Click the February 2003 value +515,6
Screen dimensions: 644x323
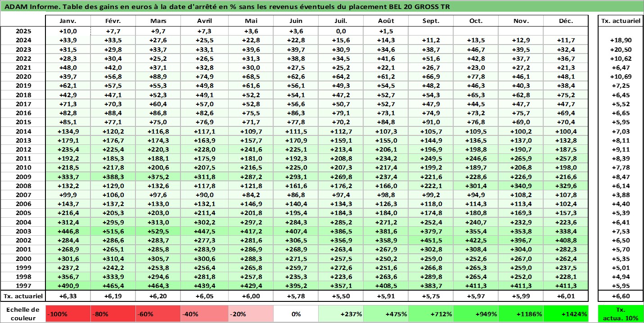pos(113,231)
